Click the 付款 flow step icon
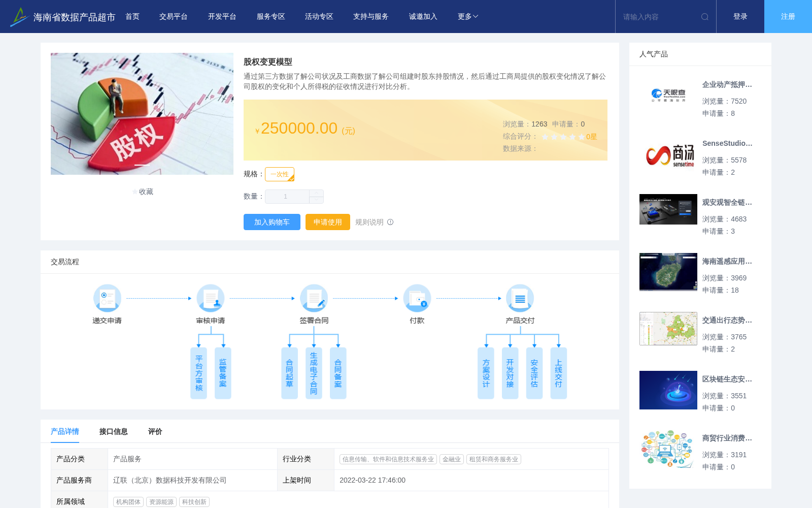 tap(417, 298)
